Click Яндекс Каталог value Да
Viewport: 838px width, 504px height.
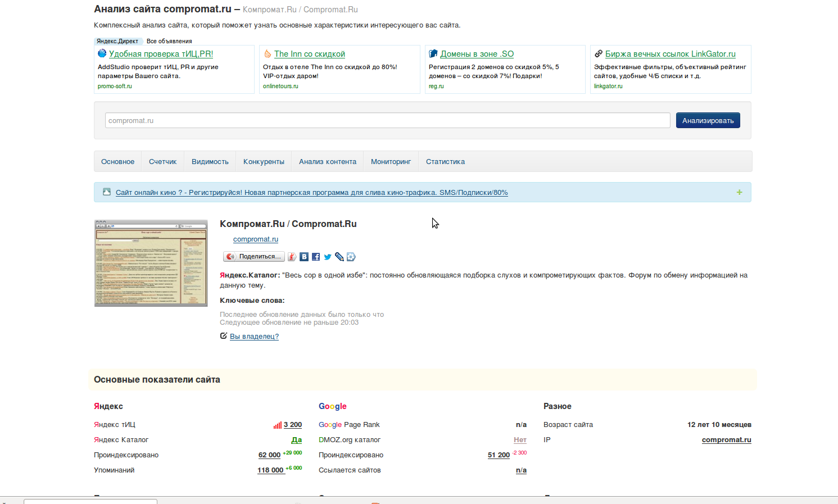point(297,440)
